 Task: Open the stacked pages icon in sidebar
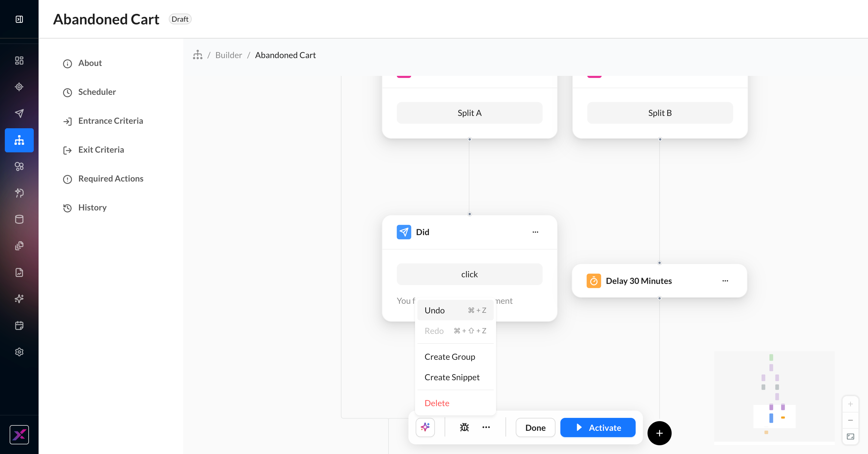pos(19,246)
